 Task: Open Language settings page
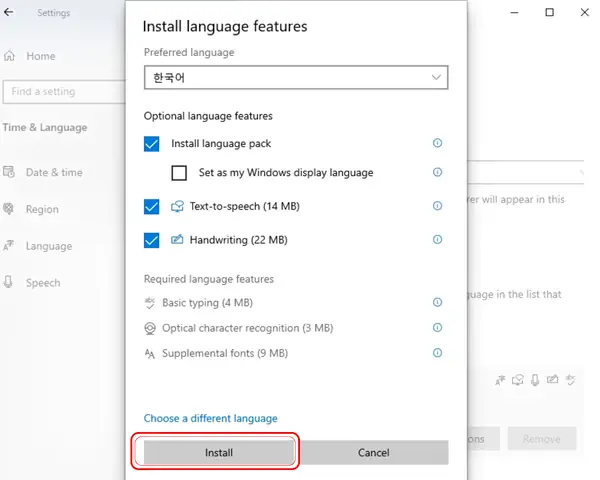pyautogui.click(x=49, y=246)
